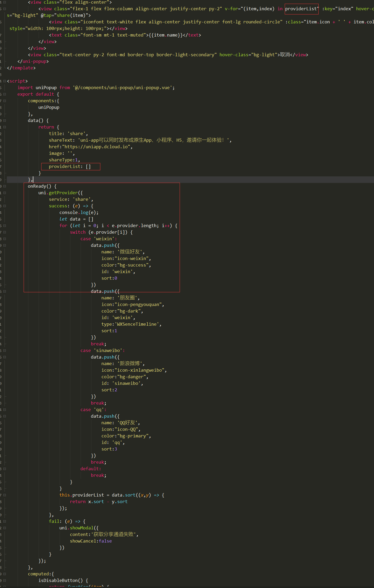Fold the data() function block

coord(4,121)
